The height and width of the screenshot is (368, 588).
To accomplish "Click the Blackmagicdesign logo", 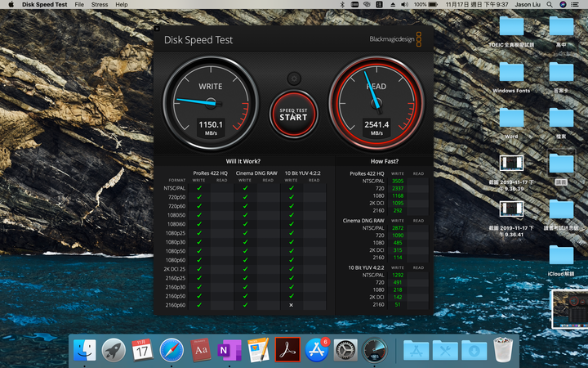I will (395, 39).
